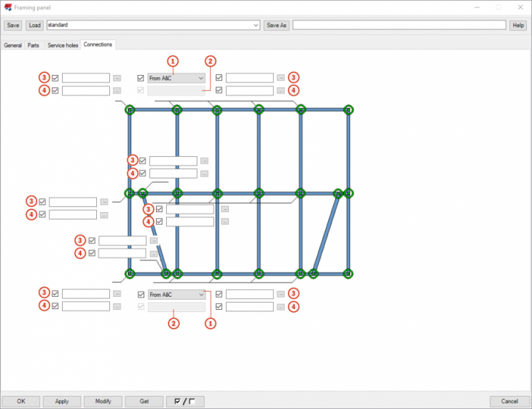Screen dimensions: 532x409
Task: Click the Load button
Action: tap(34, 25)
